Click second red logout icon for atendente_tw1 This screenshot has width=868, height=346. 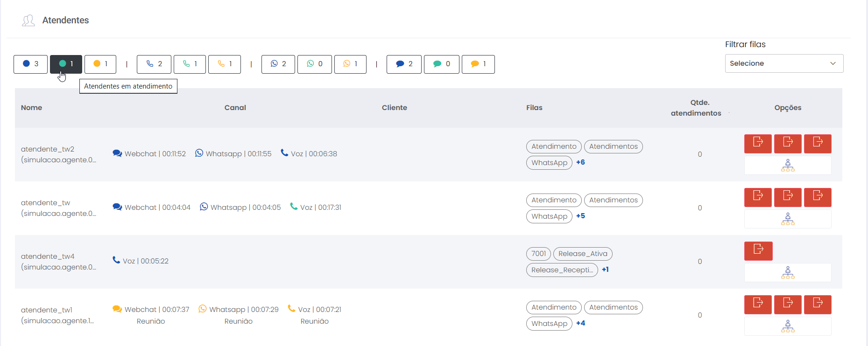click(x=787, y=304)
